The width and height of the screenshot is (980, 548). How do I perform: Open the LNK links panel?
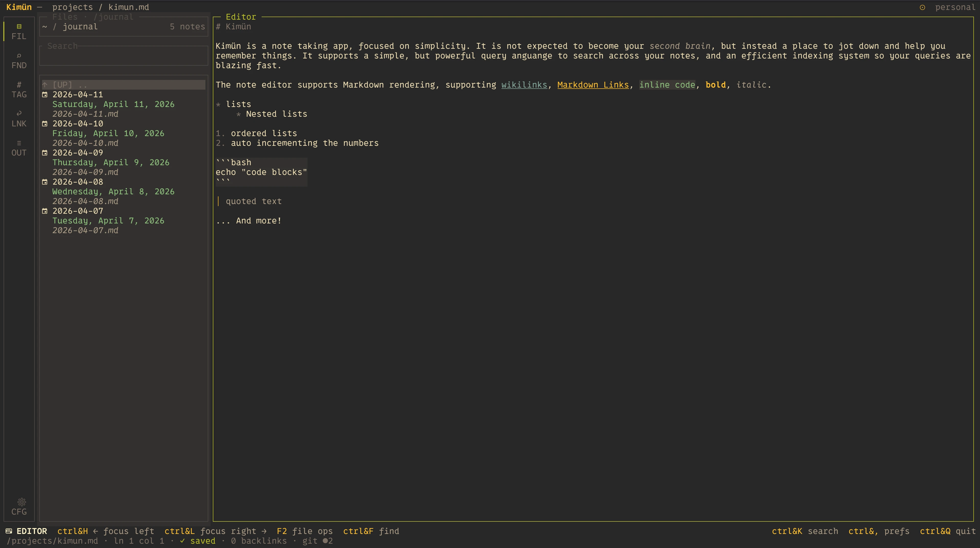(x=19, y=119)
